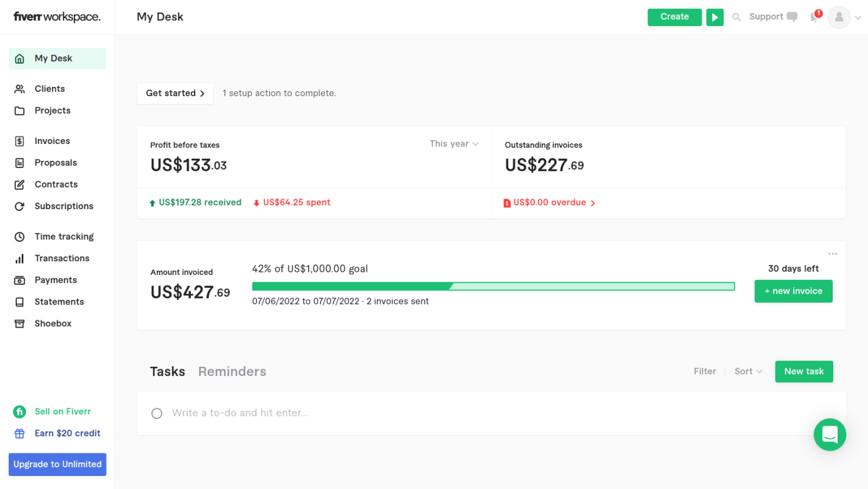Open the user avatar account menu
Image resolution: width=868 pixels, height=489 pixels.
pos(846,17)
